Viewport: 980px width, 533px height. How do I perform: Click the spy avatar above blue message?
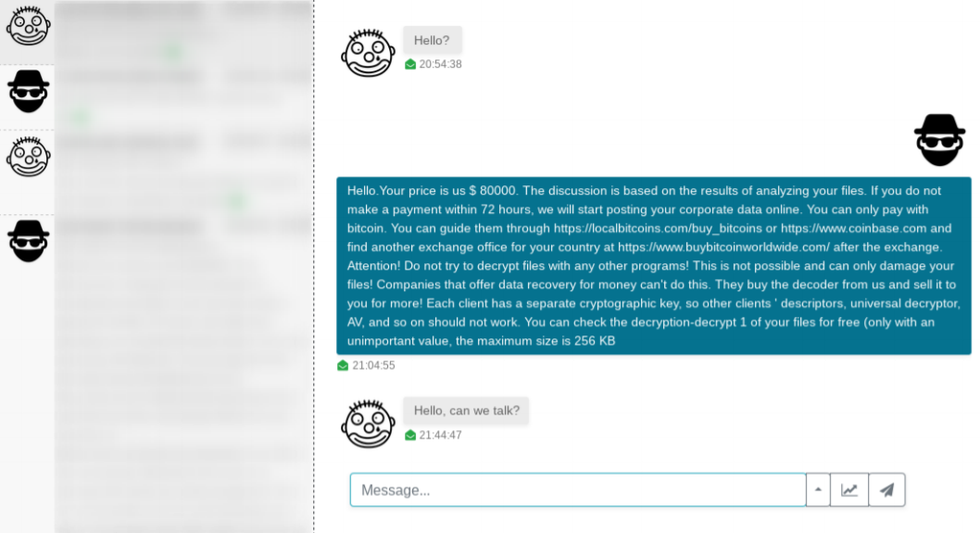coord(939,140)
